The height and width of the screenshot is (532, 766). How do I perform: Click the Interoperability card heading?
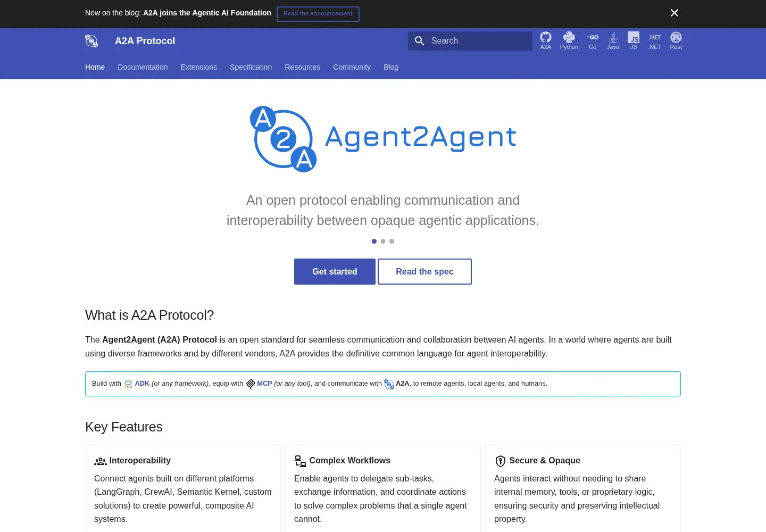pos(140,461)
